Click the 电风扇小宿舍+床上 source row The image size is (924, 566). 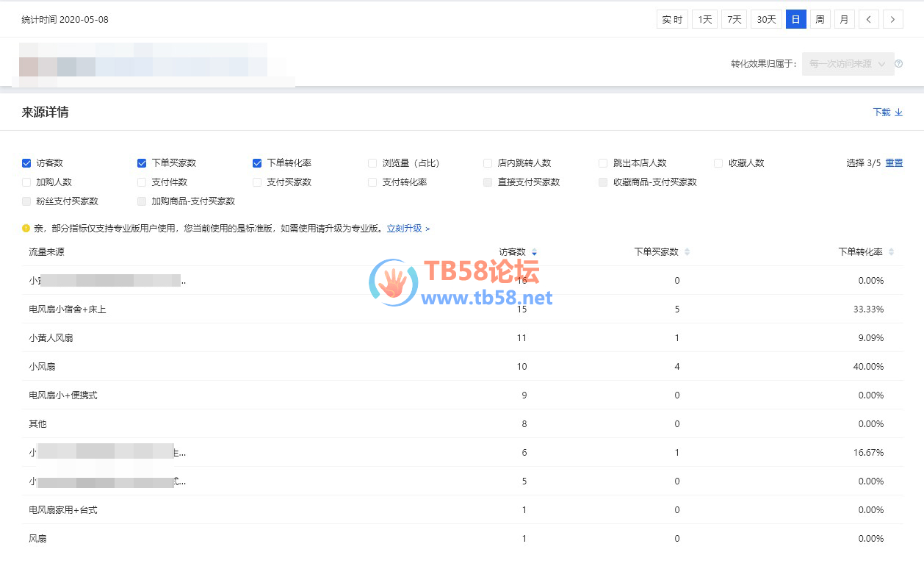pyautogui.click(x=68, y=309)
